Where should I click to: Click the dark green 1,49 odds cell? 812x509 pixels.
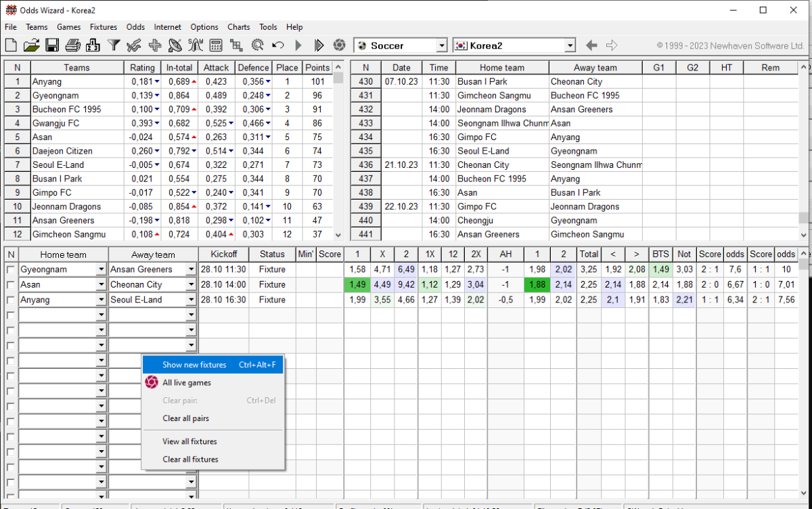point(357,285)
